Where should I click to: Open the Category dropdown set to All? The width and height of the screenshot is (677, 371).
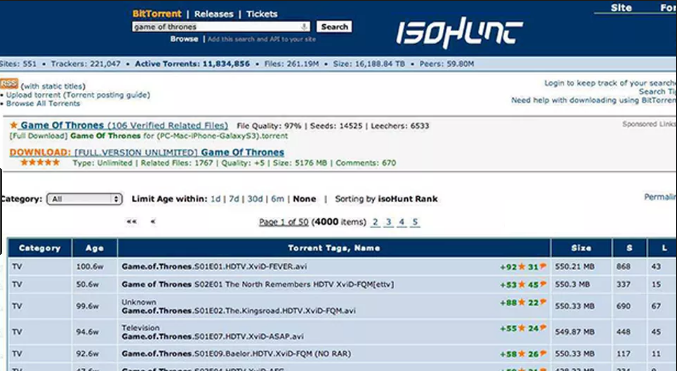coord(84,199)
